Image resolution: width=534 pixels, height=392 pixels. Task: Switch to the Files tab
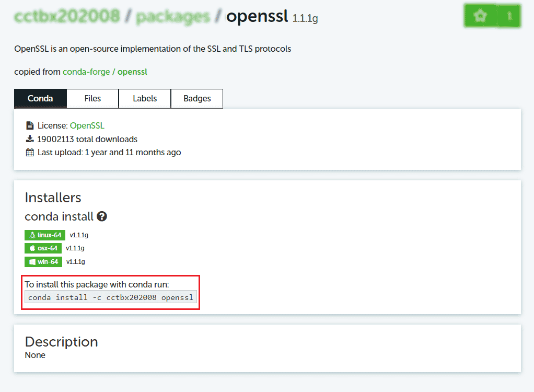92,98
